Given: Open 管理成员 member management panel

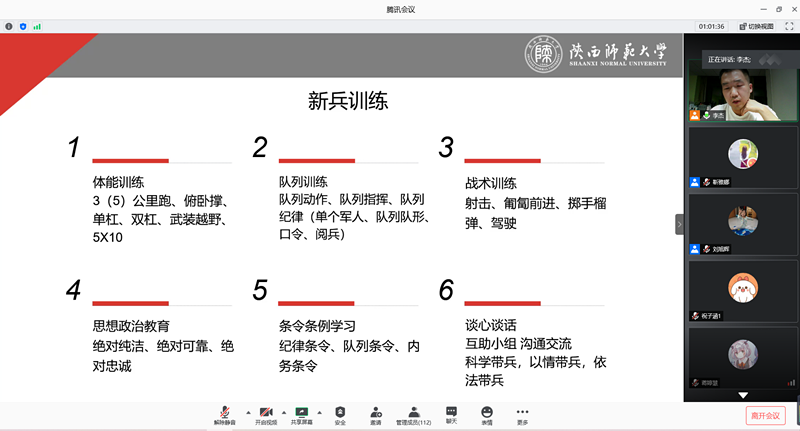Looking at the screenshot, I should coord(413,414).
